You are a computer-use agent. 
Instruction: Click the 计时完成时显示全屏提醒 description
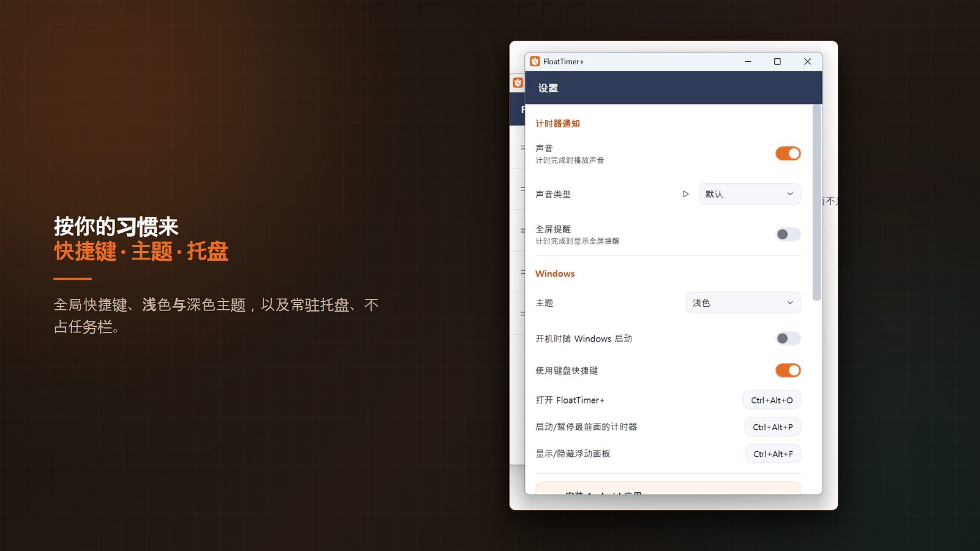tap(578, 241)
